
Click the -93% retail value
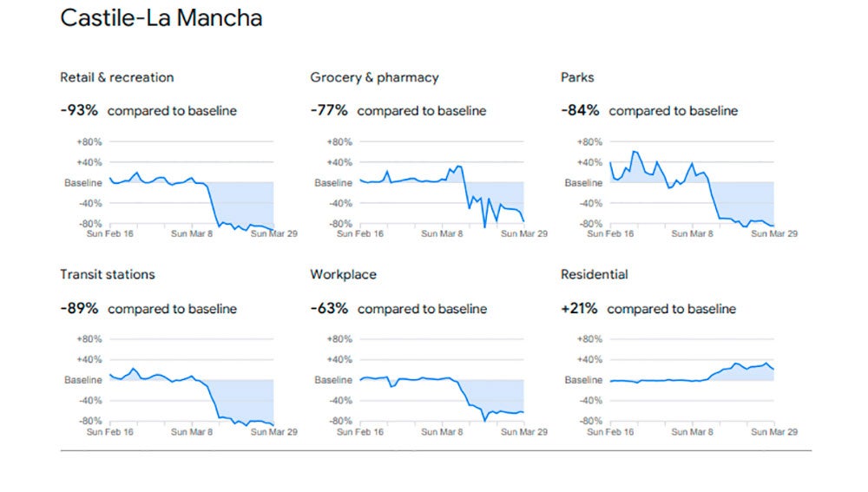[x=79, y=111]
